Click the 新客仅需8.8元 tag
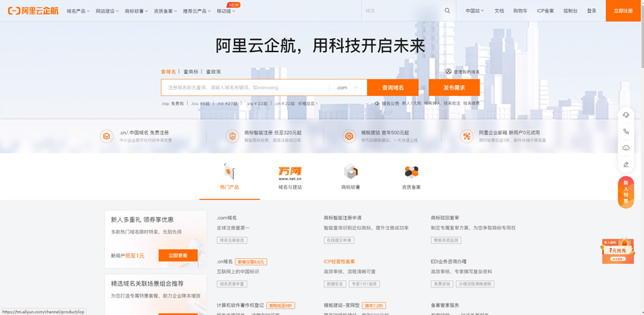The height and width of the screenshot is (315, 644). click(251, 262)
